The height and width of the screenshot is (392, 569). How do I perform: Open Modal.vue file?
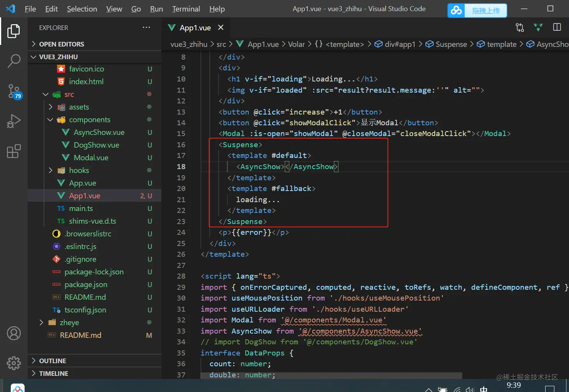click(95, 158)
